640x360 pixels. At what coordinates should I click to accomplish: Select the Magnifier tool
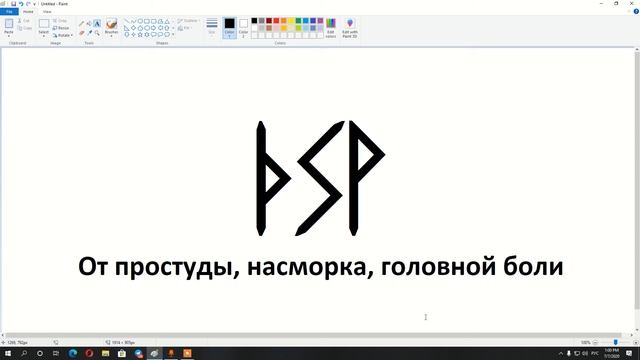pyautogui.click(x=97, y=33)
